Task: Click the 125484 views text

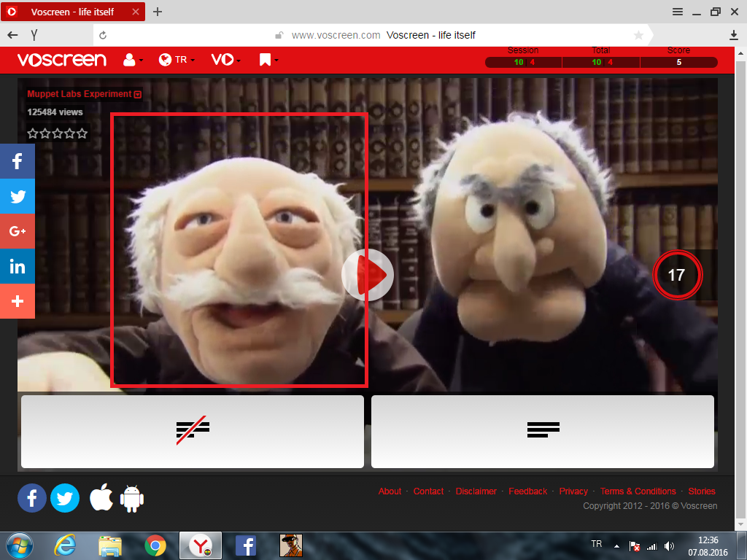Action: [55, 112]
